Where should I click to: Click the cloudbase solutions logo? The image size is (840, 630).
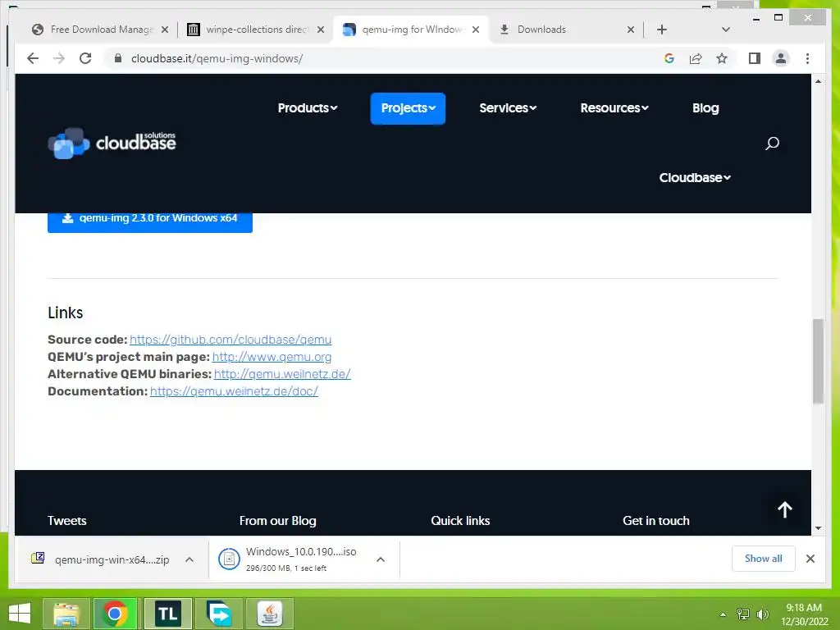112,143
